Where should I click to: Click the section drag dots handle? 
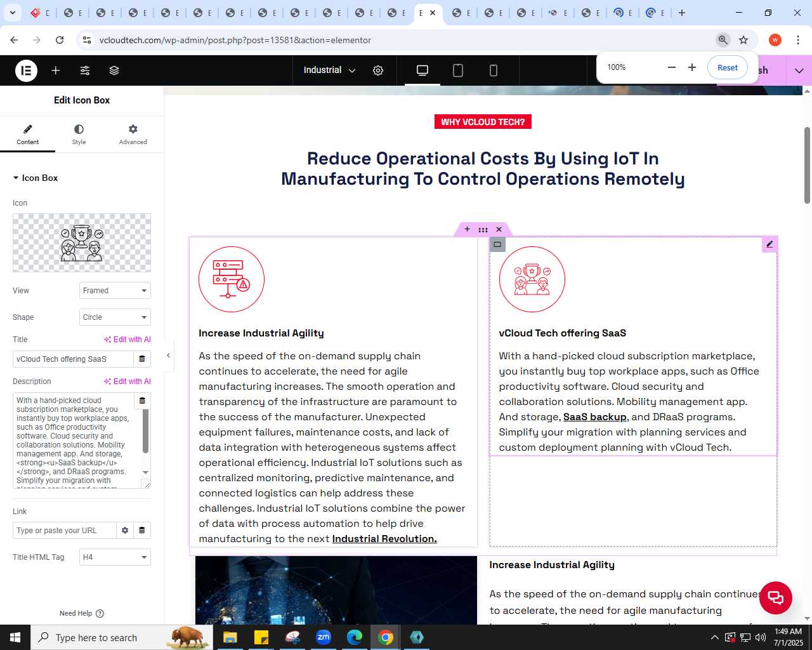coord(483,229)
